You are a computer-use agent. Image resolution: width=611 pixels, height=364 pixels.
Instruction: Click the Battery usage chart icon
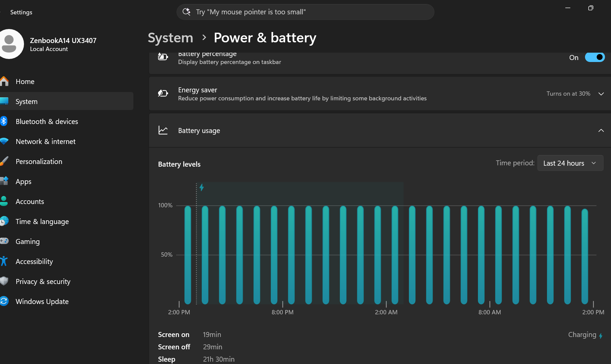coord(163,130)
